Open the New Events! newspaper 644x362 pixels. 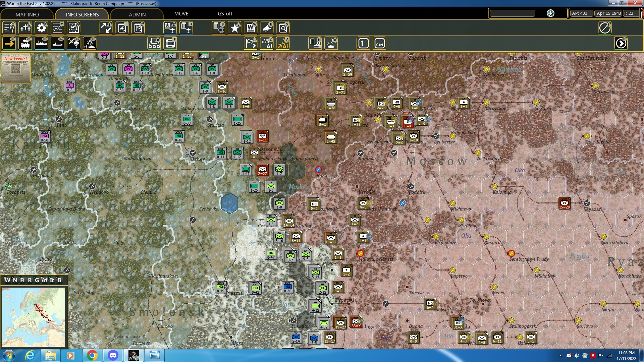15,69
